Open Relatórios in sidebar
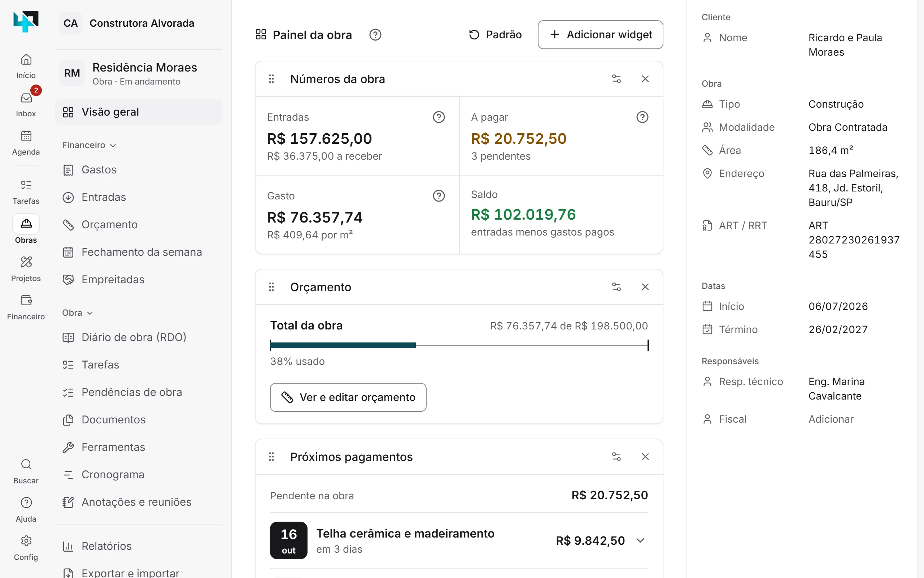Viewport: 924px width, 578px height. (139, 546)
